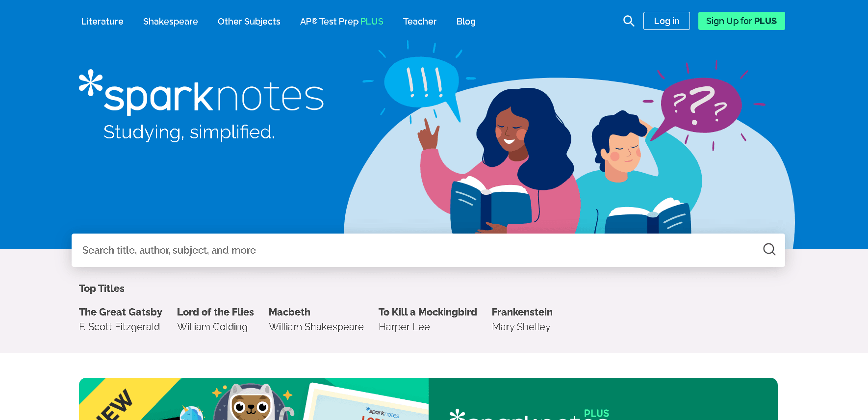The image size is (868, 420).
Task: Expand the Other Subjects menu
Action: tap(249, 22)
